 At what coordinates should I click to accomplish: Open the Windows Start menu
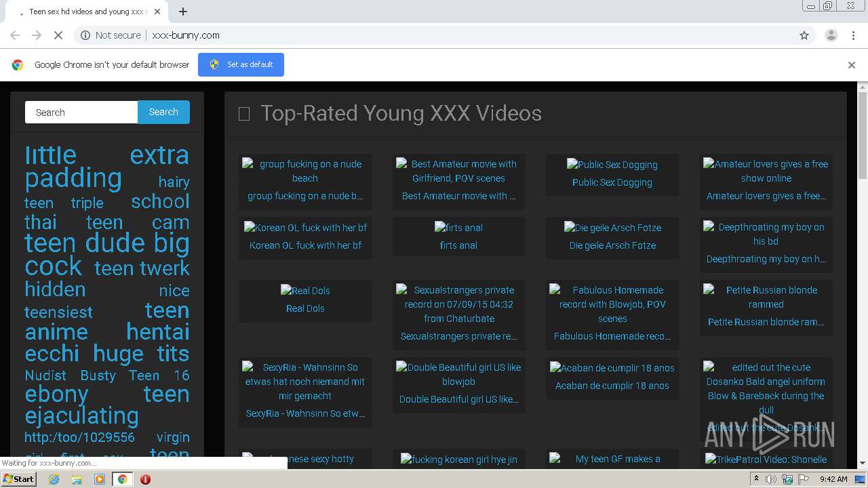click(x=19, y=479)
